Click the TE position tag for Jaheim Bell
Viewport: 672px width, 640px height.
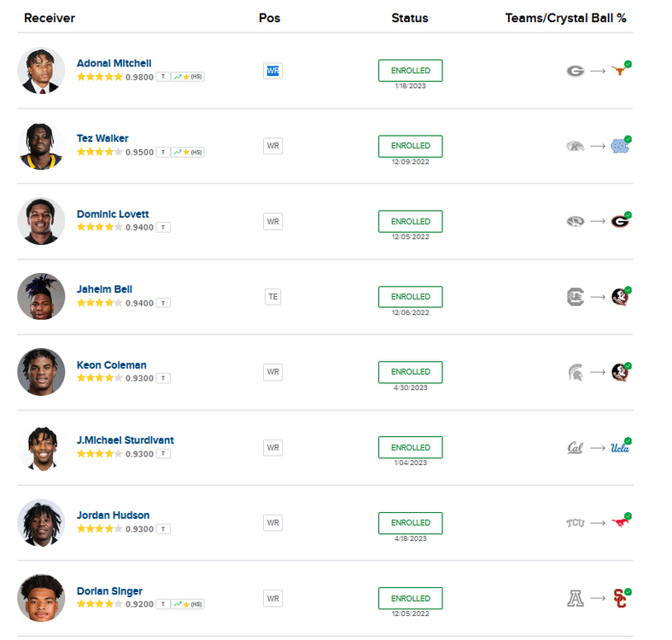(x=272, y=297)
